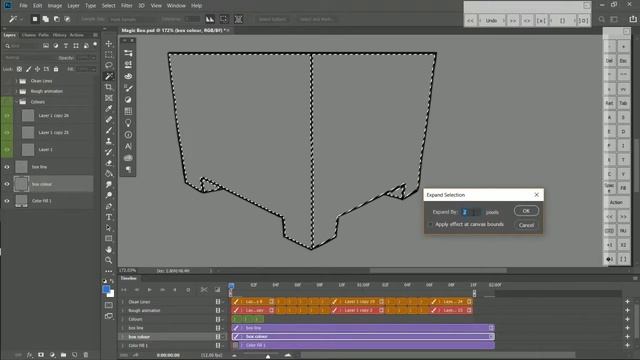Toggle visibility of Layer 1
This screenshot has height=360, width=640.
click(7, 150)
